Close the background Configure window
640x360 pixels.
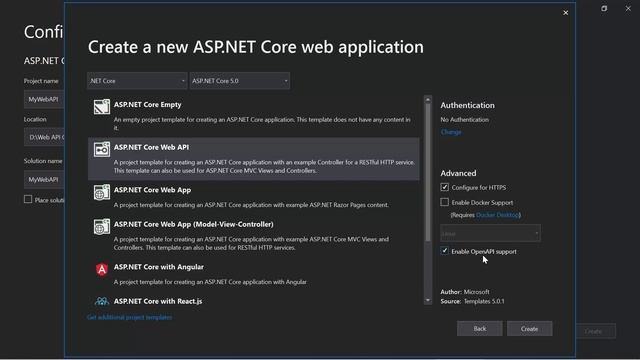pyautogui.click(x=628, y=9)
